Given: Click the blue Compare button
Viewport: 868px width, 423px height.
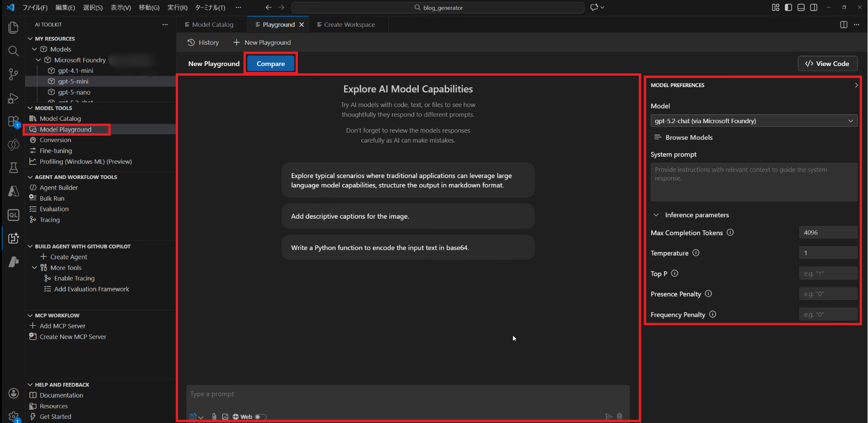Looking at the screenshot, I should [x=271, y=64].
